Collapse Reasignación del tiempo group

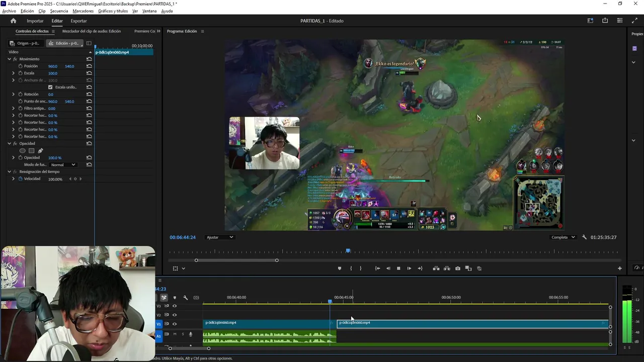tap(9, 171)
